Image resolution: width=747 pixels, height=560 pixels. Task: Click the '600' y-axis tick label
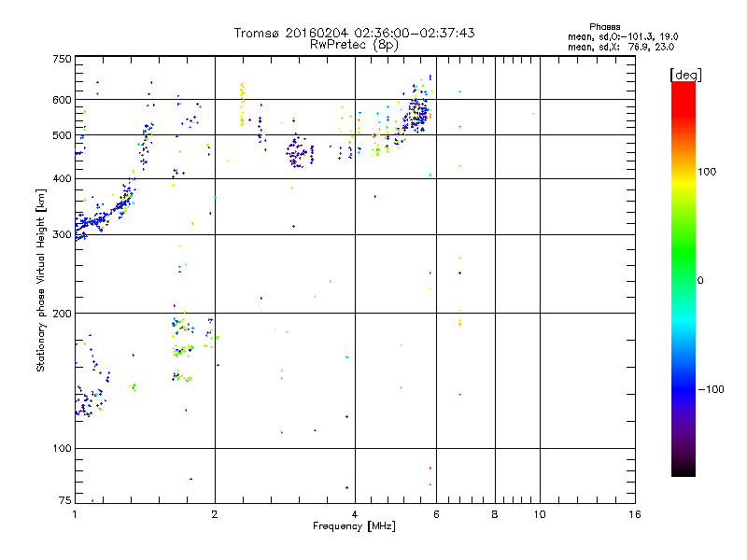click(62, 100)
